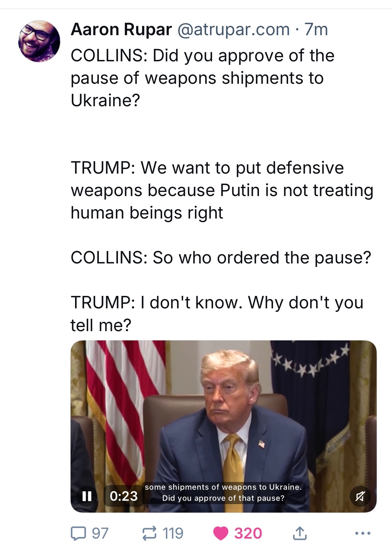Open the @atrupar.com handle link

[233, 29]
